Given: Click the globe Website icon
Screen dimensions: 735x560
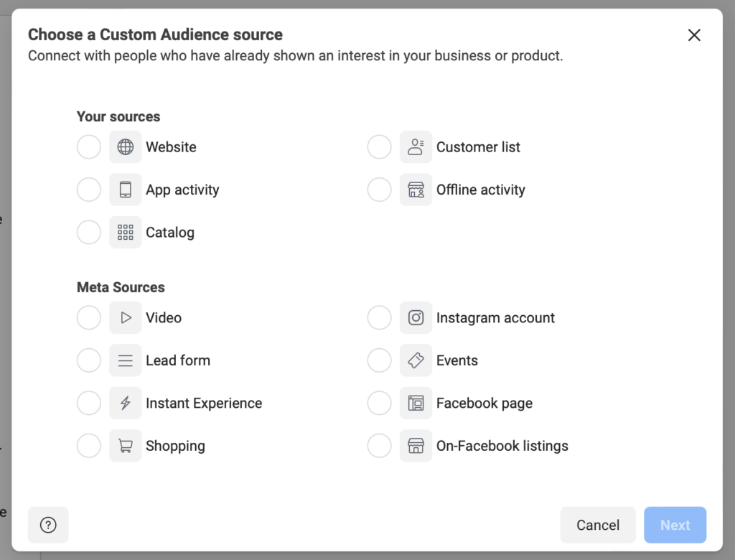Looking at the screenshot, I should [x=126, y=147].
